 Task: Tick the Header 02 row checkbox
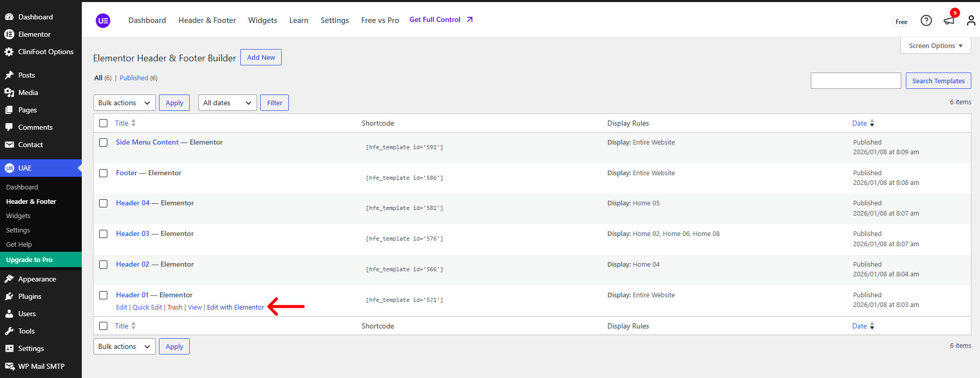(x=103, y=265)
